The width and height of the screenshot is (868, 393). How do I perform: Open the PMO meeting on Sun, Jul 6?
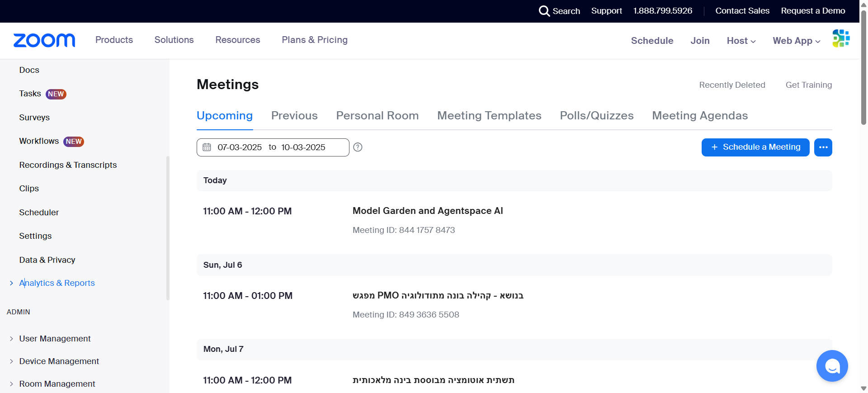pos(438,295)
